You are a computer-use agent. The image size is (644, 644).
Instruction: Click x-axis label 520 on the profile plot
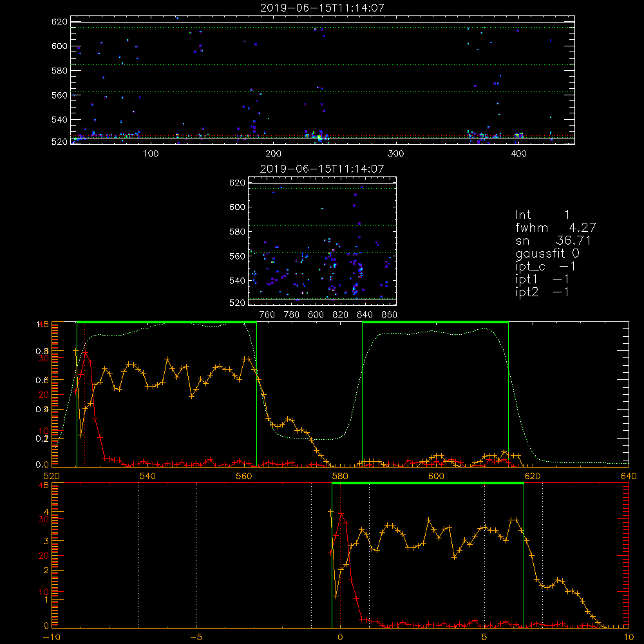[52, 476]
